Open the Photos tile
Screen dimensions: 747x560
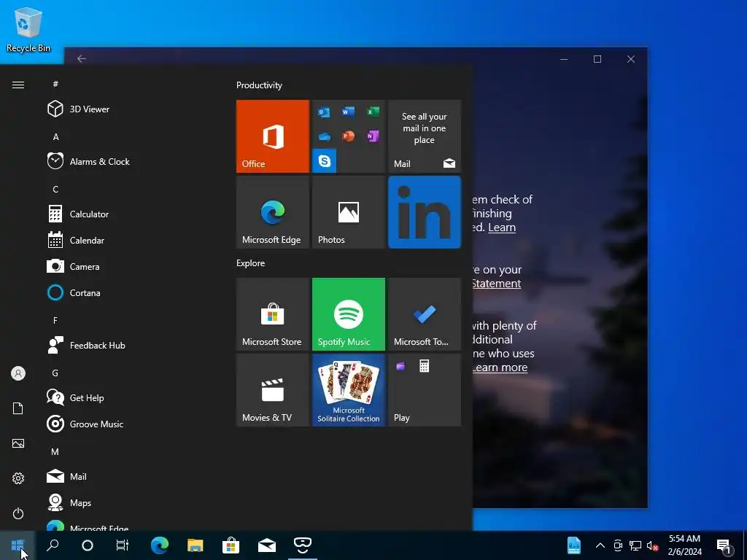point(349,212)
